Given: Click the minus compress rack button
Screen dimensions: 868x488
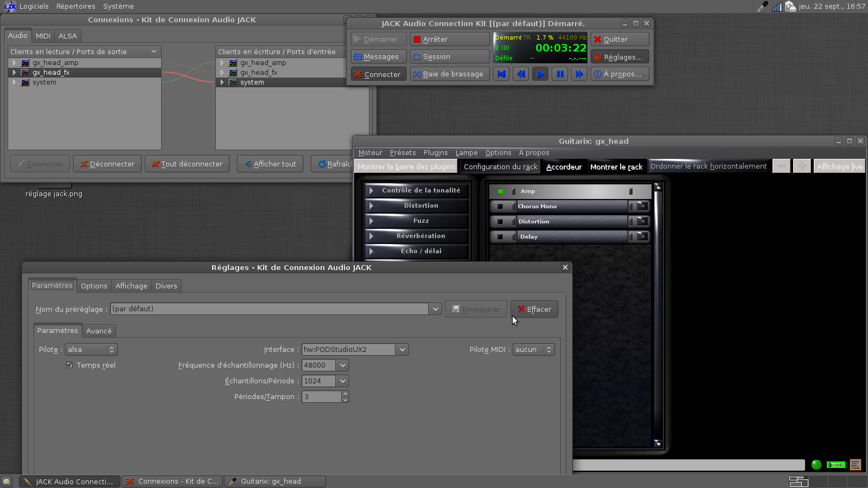Looking at the screenshot, I should (x=781, y=166).
